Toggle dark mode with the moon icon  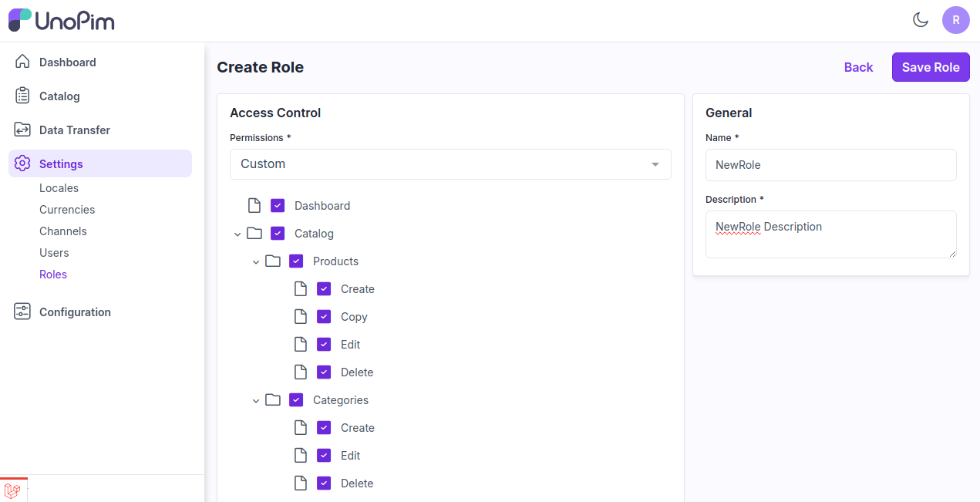(x=920, y=20)
